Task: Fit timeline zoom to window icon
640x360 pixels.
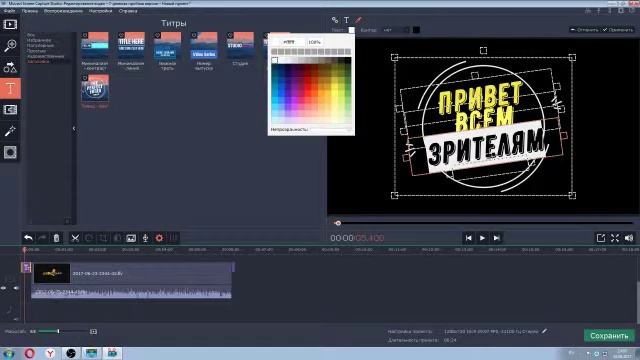Action: pos(93,331)
